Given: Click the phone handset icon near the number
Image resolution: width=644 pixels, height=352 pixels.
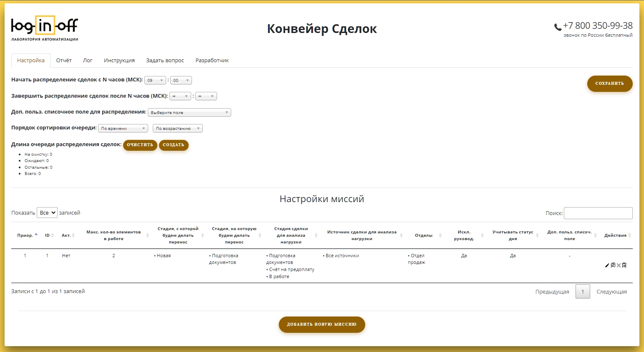Looking at the screenshot, I should tap(558, 27).
